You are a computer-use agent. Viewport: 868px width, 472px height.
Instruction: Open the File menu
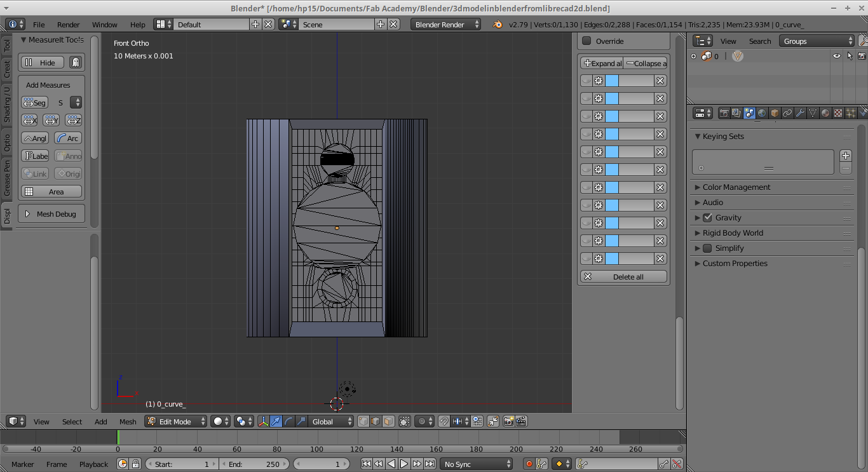point(39,24)
